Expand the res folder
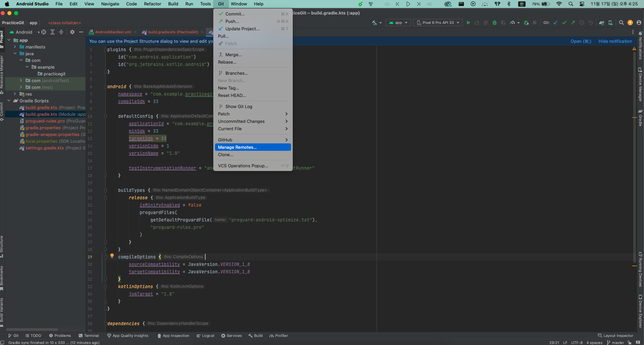 (x=15, y=94)
